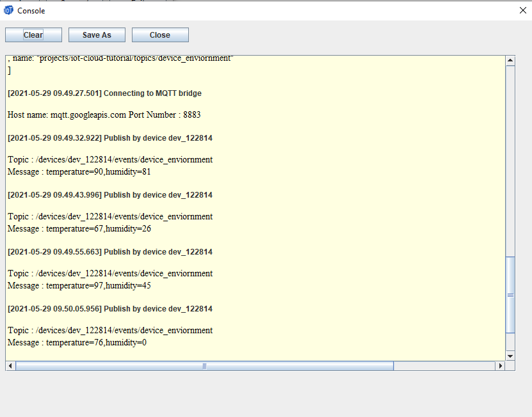Select the 09.50.05.956 Publish log entry
532x417 pixels.
[x=110, y=309]
